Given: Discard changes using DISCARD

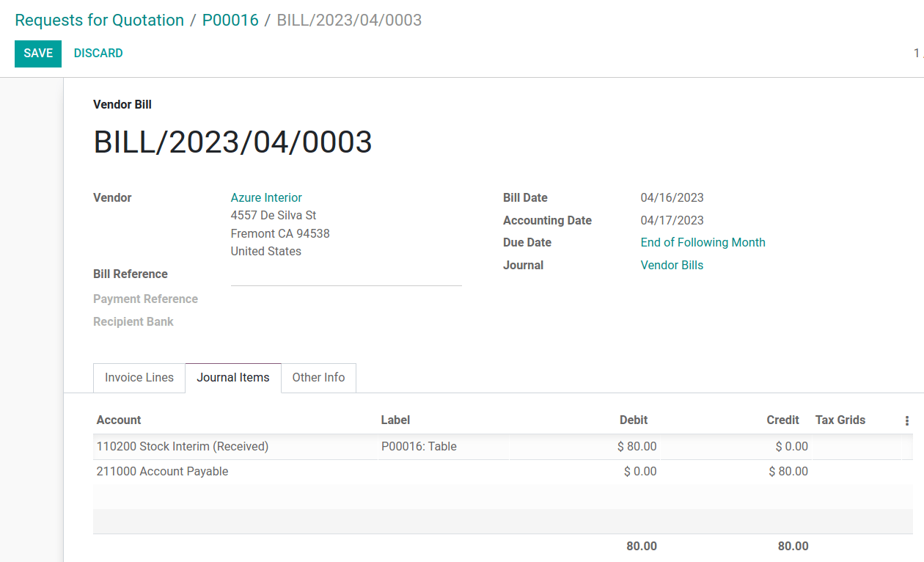Looking at the screenshot, I should click(98, 53).
